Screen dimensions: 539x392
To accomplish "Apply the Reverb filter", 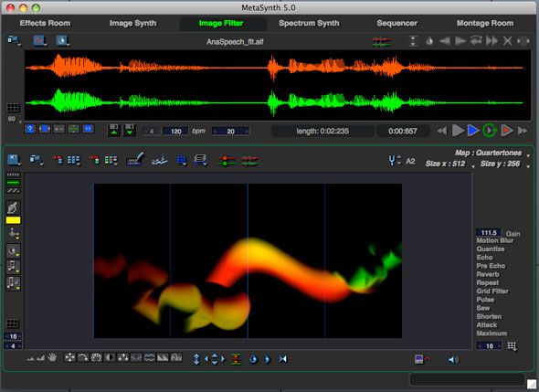I will click(x=488, y=274).
